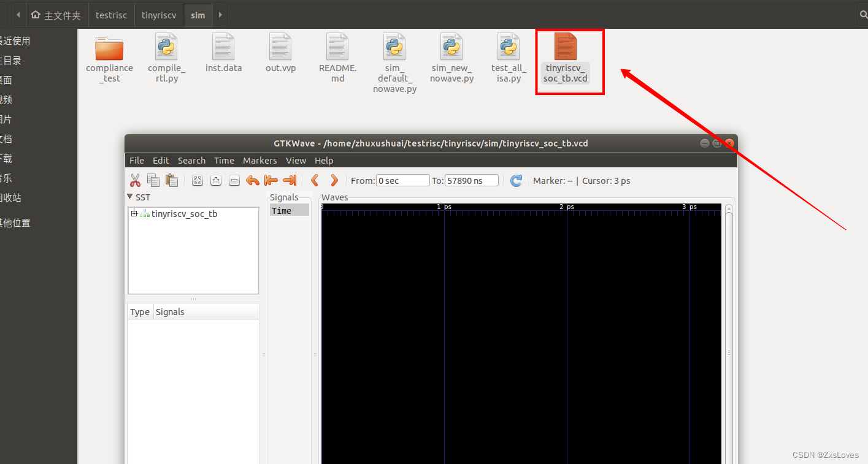
Task: Click the Zoom In plus icon
Action: pyautogui.click(x=216, y=180)
